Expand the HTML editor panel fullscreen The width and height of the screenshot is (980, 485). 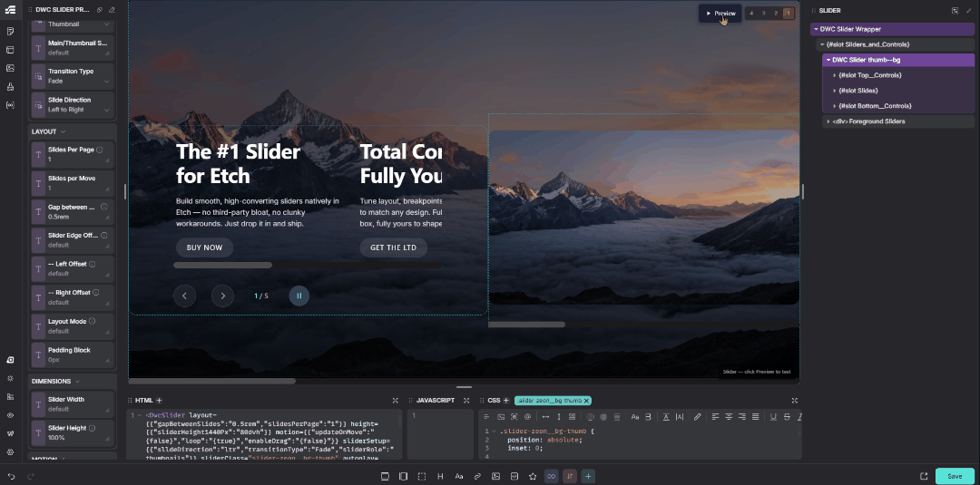click(x=395, y=400)
